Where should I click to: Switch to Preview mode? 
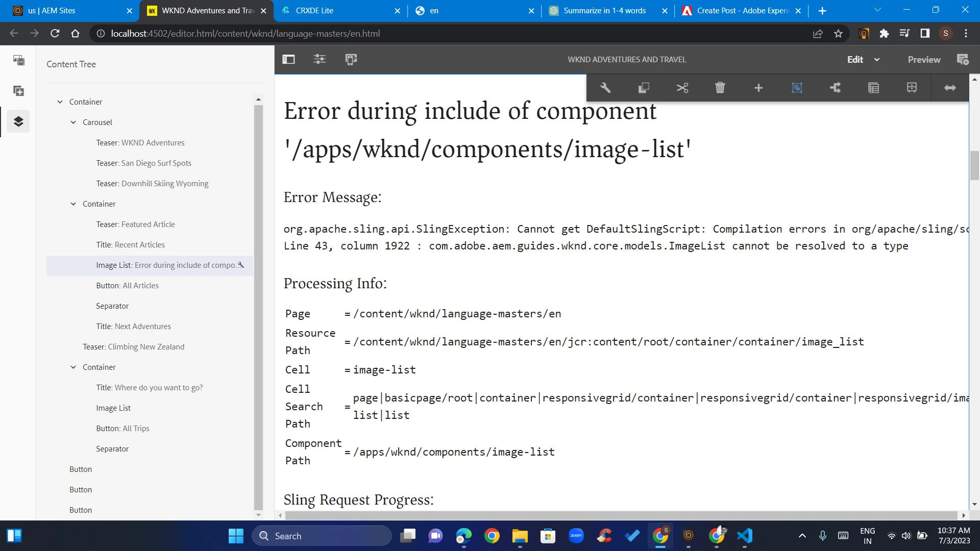924,59
